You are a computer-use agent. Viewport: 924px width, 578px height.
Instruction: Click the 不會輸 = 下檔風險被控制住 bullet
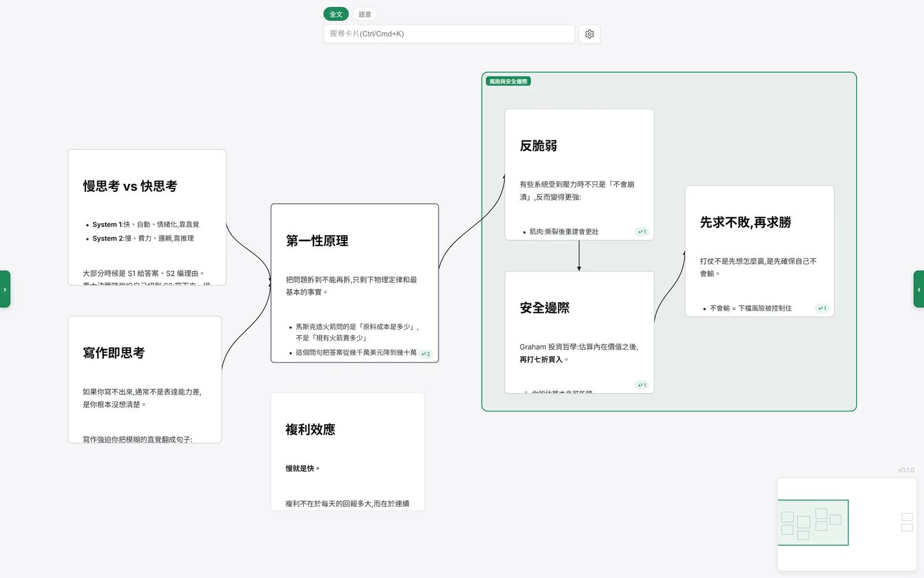750,308
